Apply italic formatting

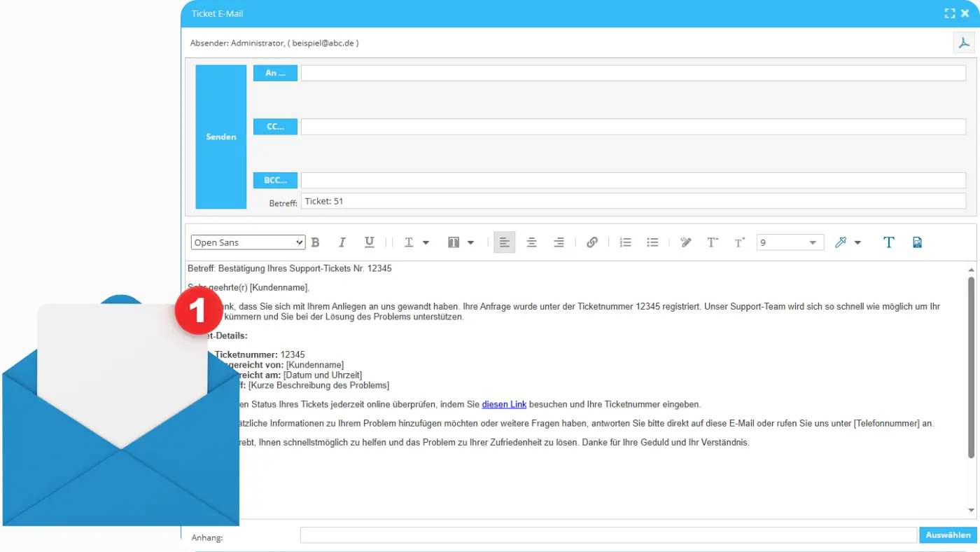[342, 242]
